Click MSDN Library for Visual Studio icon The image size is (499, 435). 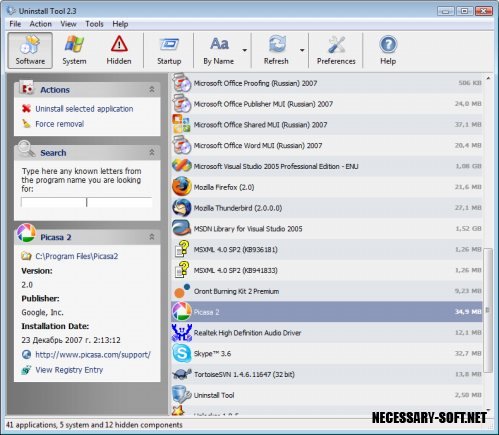click(182, 228)
